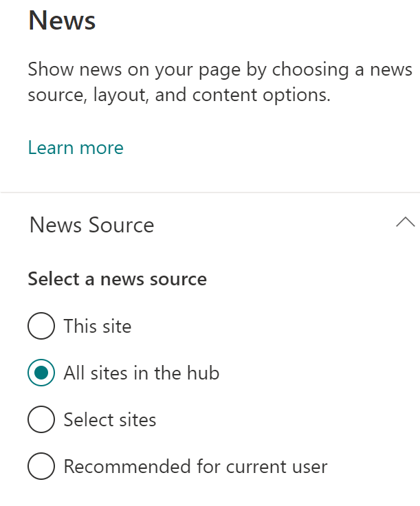Click the "News" pane title
Screen dimensions: 420x506
(62, 21)
